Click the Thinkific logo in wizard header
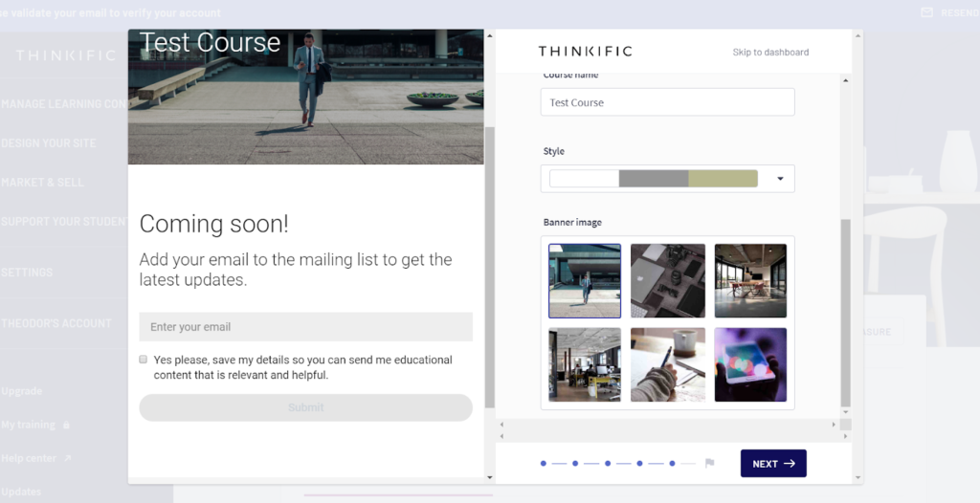Image resolution: width=980 pixels, height=503 pixels. coord(585,52)
